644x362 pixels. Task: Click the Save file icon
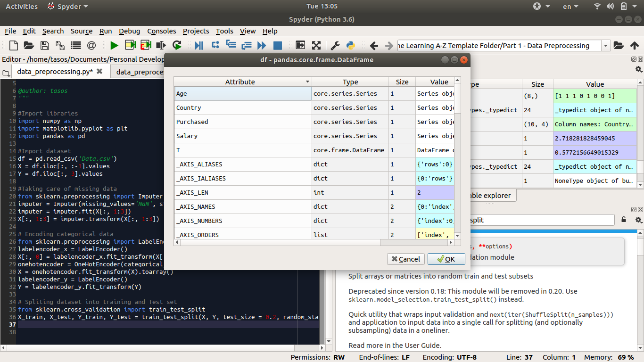point(44,45)
